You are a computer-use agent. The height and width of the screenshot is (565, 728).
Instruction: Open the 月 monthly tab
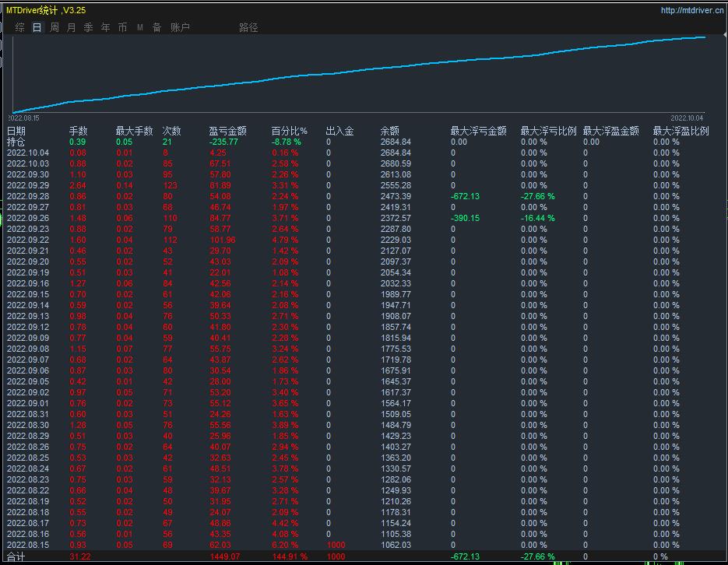tap(71, 27)
